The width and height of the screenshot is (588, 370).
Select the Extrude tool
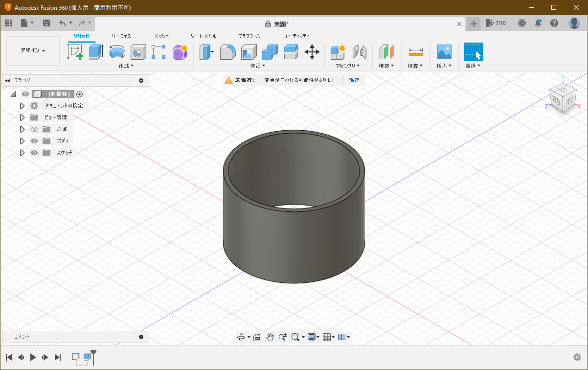click(96, 51)
